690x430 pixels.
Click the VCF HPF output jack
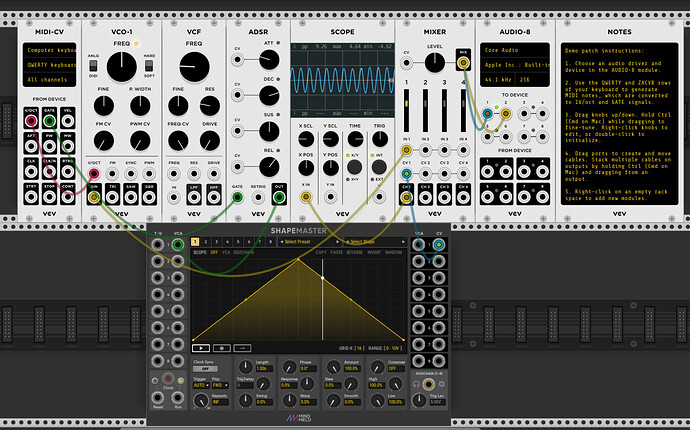coord(214,197)
